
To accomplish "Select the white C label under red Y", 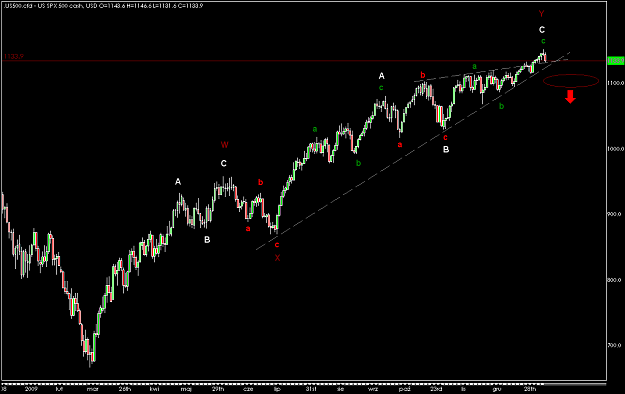I will [x=542, y=30].
